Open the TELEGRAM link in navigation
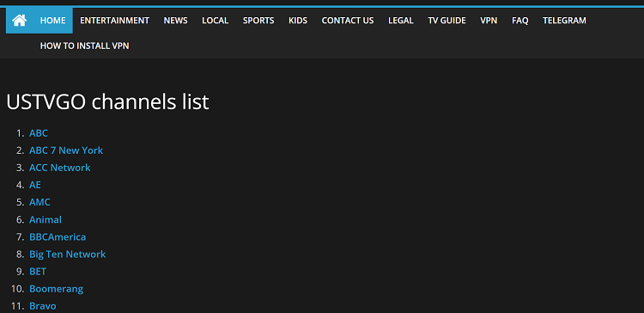644x313 pixels. pyautogui.click(x=564, y=21)
